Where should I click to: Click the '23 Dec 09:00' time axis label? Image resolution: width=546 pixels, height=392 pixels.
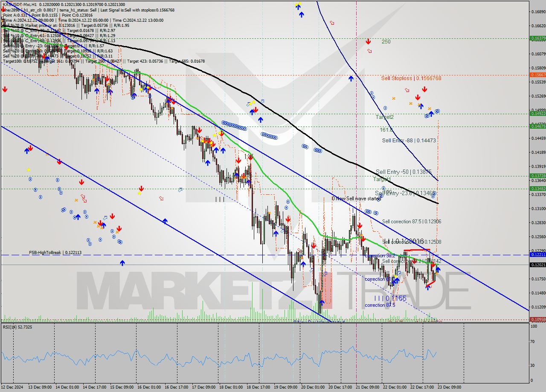[x=450, y=387]
